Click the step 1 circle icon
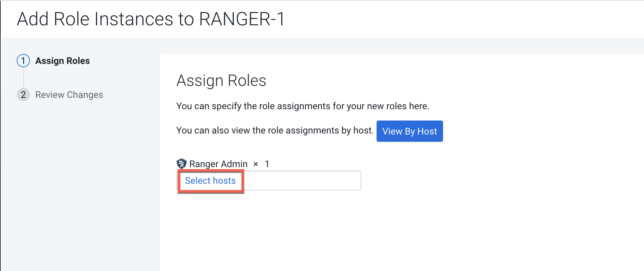644x271 pixels. tap(23, 61)
